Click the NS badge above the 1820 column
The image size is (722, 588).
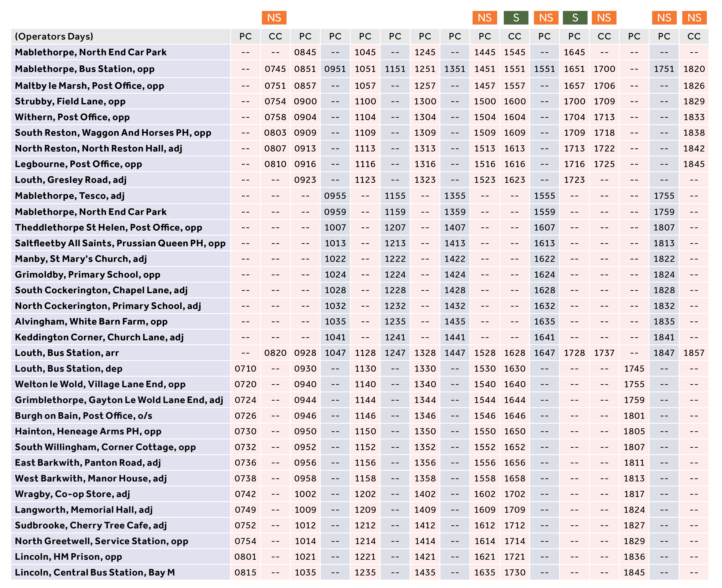pos(694,18)
